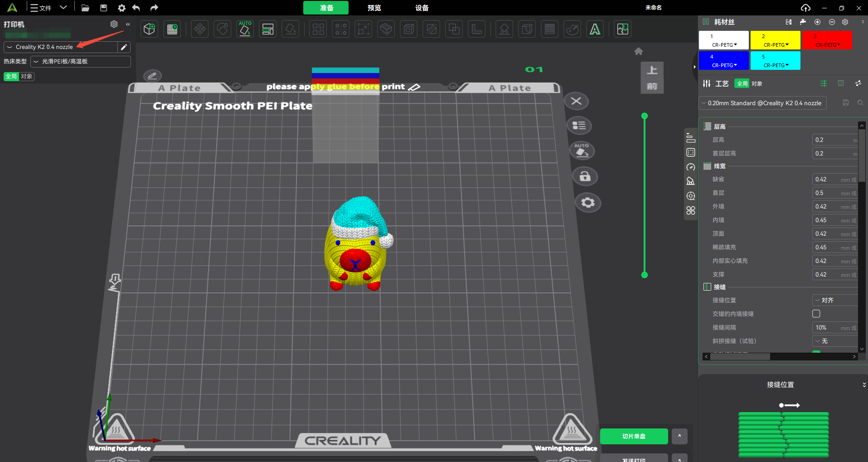The height and width of the screenshot is (462, 868).
Task: Open filament 2 CR-PETG dropdown
Action: (776, 45)
